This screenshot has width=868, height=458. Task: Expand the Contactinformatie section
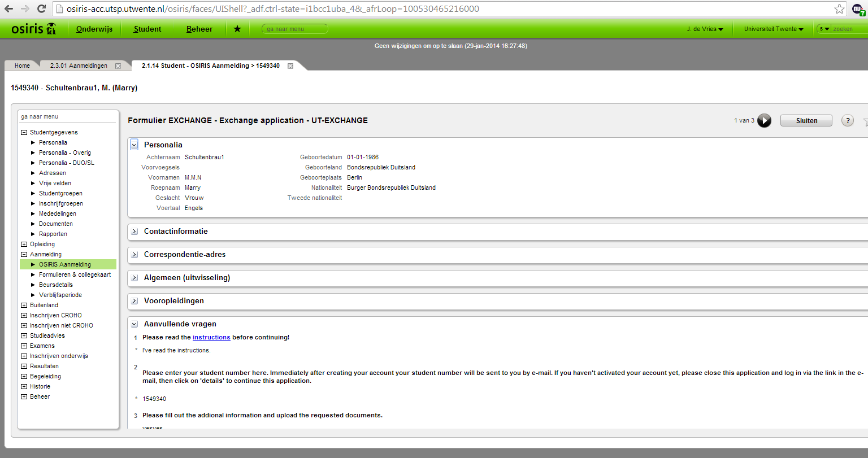(134, 232)
